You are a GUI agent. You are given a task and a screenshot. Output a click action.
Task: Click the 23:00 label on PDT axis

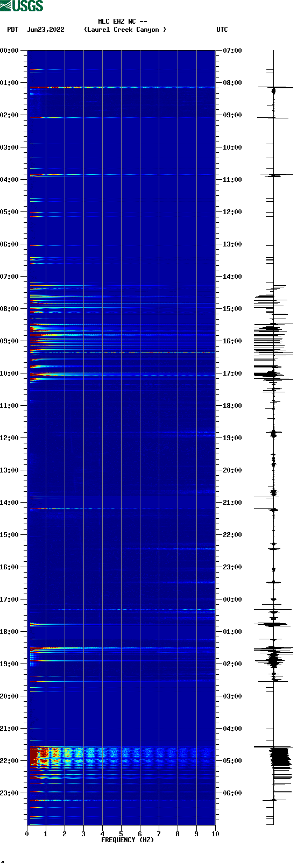pyautogui.click(x=10, y=793)
